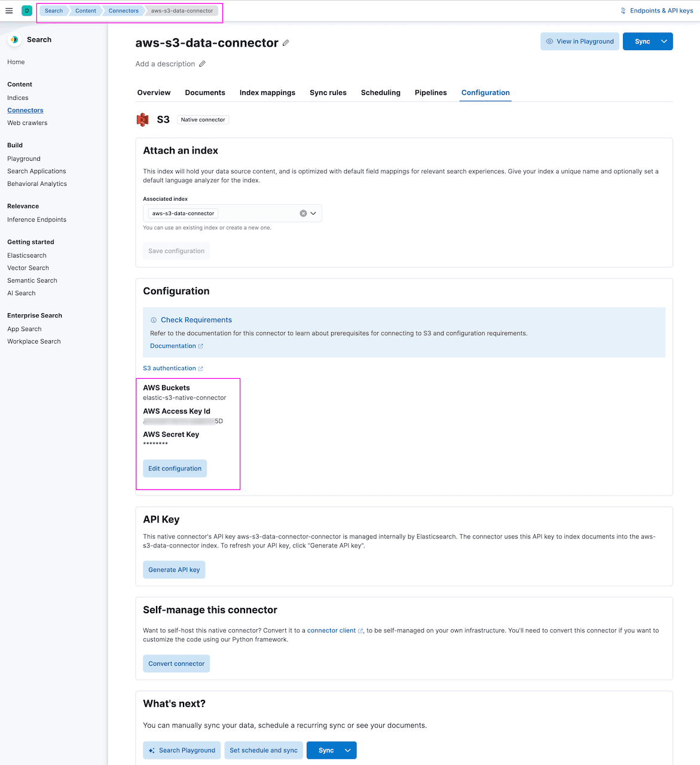
Task: Click the edit description pencil icon
Action: 203,64
